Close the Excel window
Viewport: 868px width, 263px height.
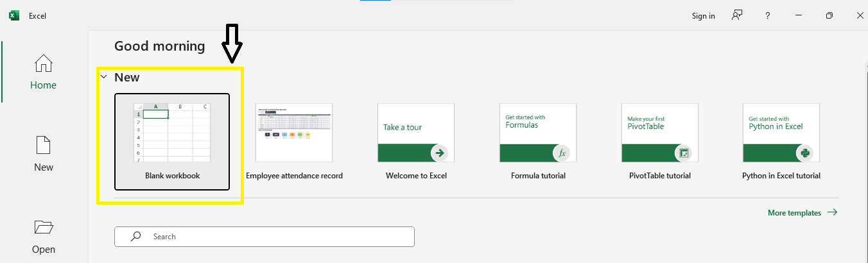tap(859, 15)
